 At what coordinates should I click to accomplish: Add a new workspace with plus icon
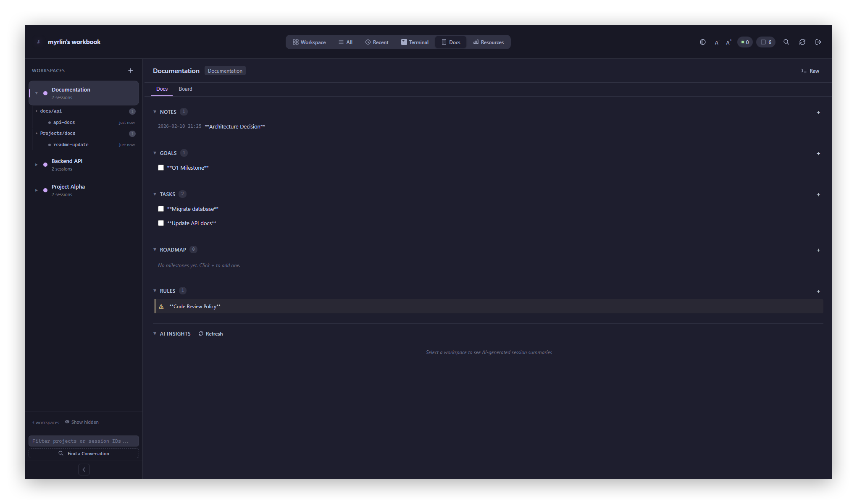click(x=131, y=71)
